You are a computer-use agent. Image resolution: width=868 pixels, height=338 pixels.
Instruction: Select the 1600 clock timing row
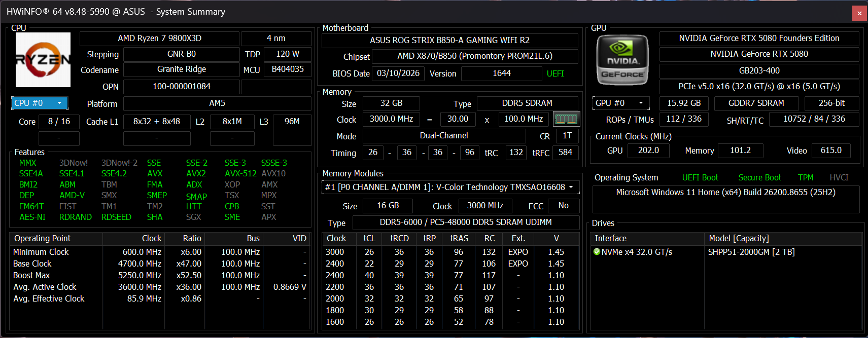pos(450,322)
